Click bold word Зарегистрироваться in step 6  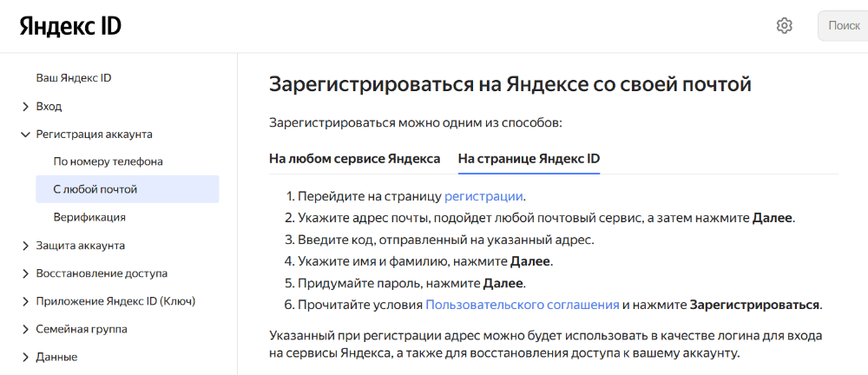click(754, 306)
